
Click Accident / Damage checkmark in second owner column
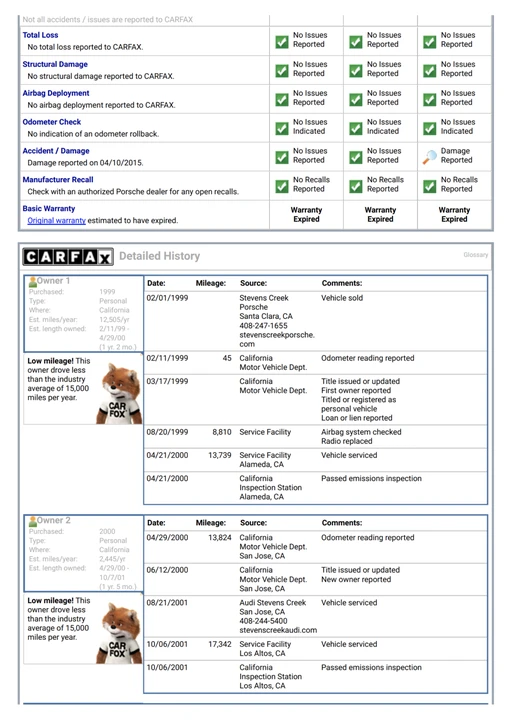pyautogui.click(x=356, y=158)
